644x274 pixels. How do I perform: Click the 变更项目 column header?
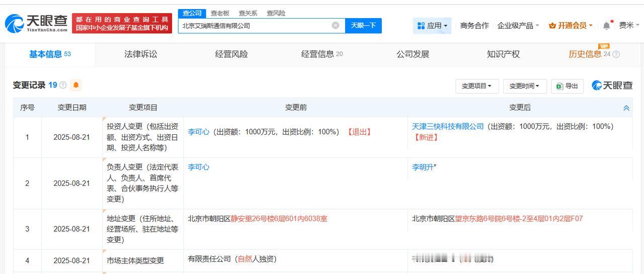[x=143, y=107]
